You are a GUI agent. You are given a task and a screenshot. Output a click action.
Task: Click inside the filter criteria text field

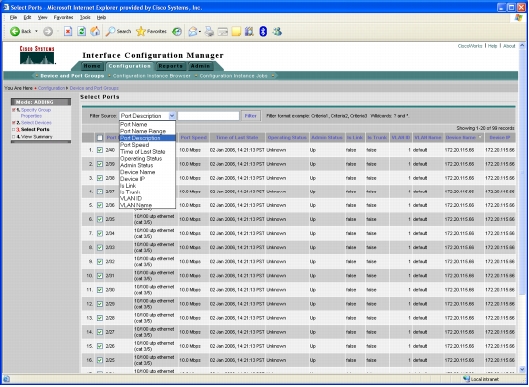click(208, 116)
